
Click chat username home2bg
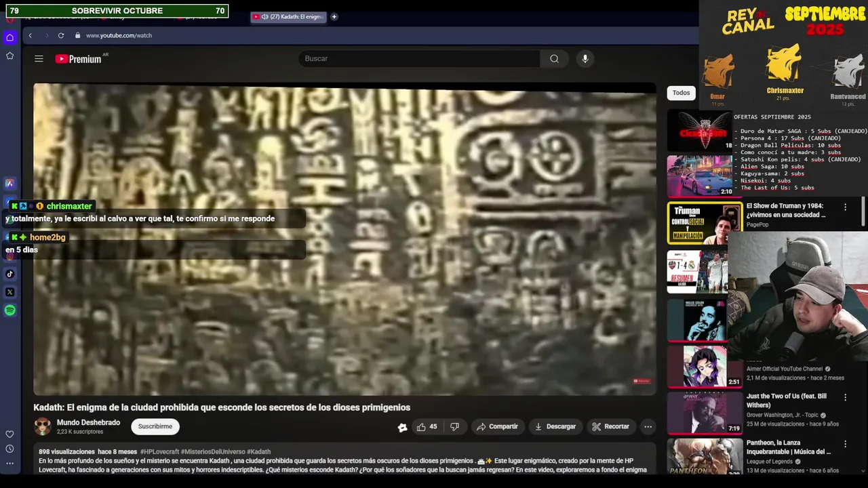point(47,237)
